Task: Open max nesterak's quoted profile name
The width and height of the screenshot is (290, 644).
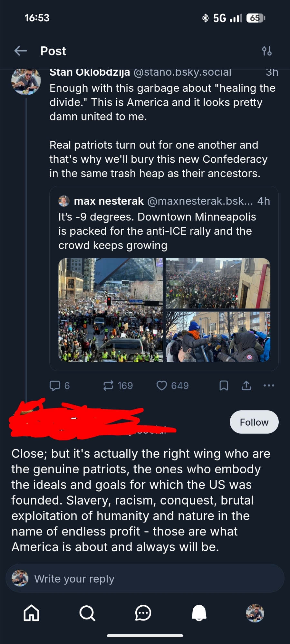Action: (x=109, y=201)
